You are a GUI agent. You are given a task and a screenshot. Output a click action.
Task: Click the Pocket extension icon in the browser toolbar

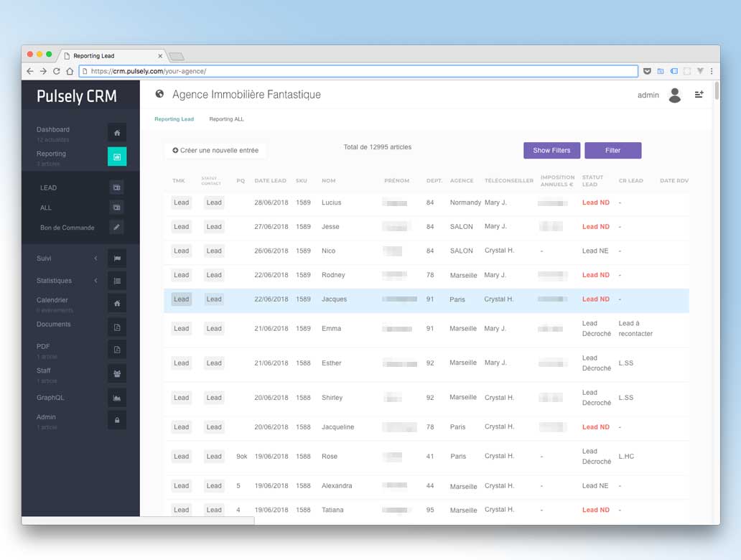pyautogui.click(x=648, y=71)
